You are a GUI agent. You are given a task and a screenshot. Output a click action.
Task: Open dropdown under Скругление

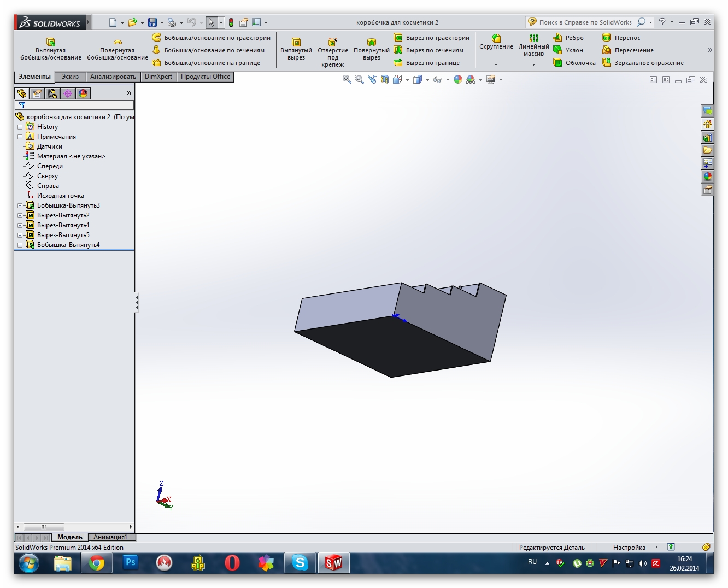[x=496, y=64]
